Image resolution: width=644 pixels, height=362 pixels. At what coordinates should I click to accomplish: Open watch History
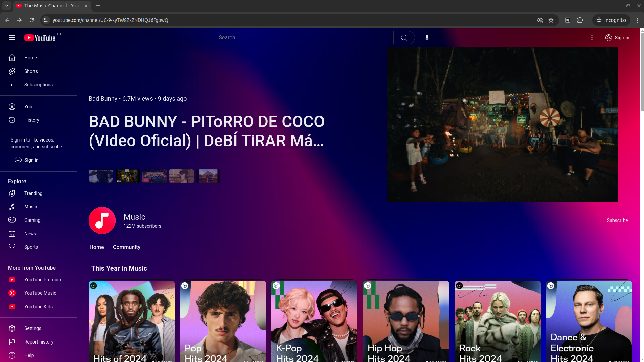coord(31,120)
